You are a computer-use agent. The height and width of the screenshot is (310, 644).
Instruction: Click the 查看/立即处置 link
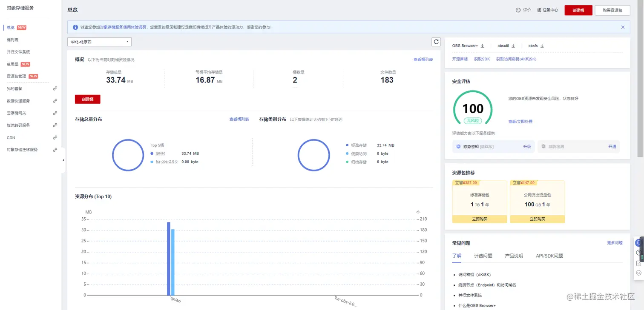click(520, 122)
